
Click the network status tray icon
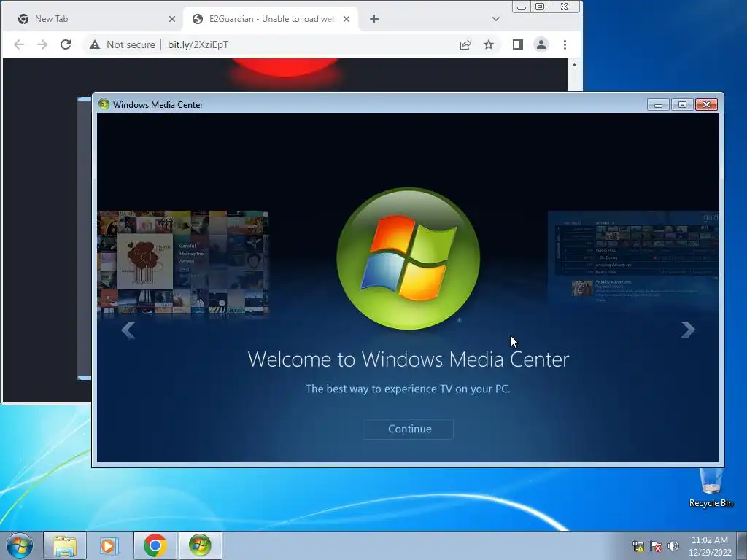tap(638, 547)
